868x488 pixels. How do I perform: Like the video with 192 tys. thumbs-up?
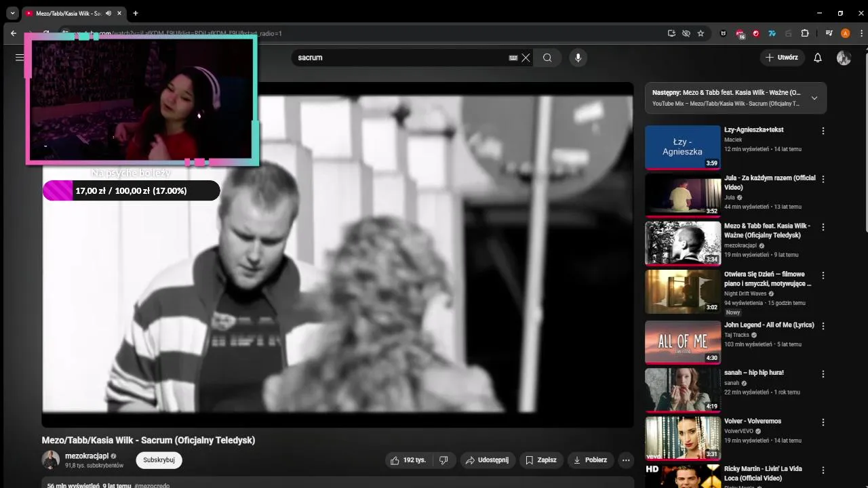click(x=408, y=460)
